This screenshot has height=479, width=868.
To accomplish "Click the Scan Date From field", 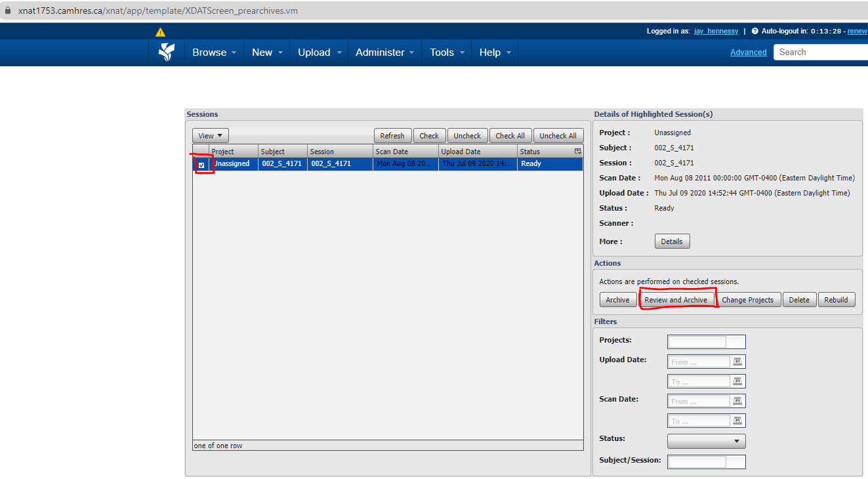I will (699, 401).
